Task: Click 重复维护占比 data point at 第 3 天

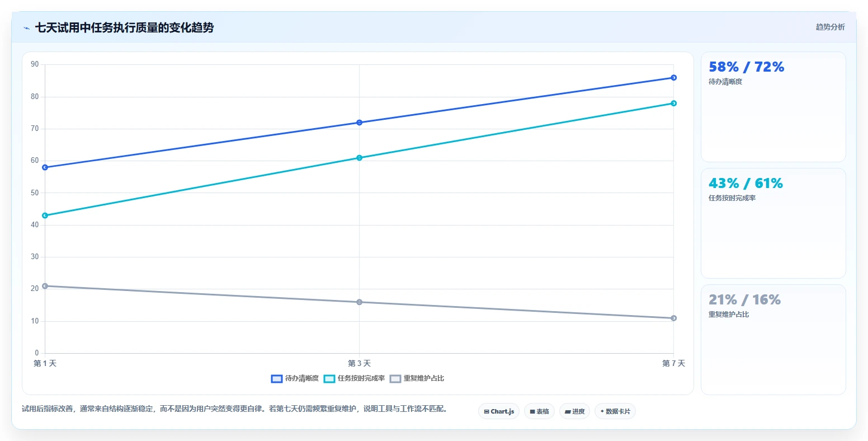Action: coord(360,302)
